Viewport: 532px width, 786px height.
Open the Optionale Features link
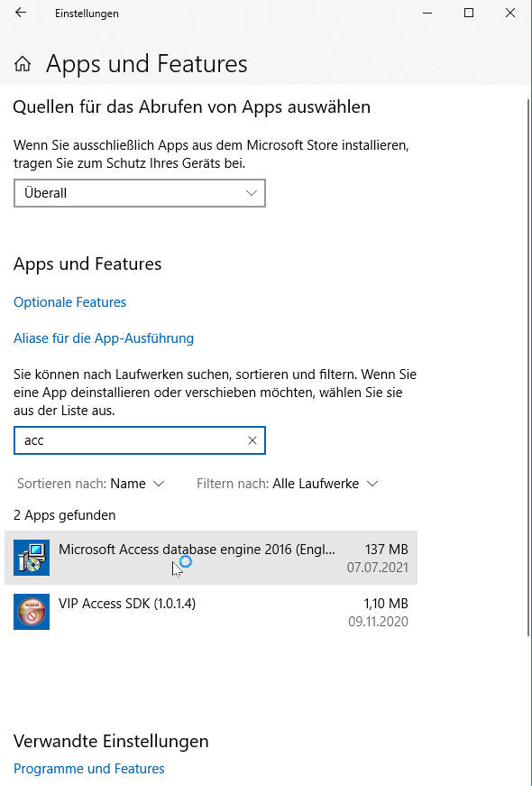[69, 302]
